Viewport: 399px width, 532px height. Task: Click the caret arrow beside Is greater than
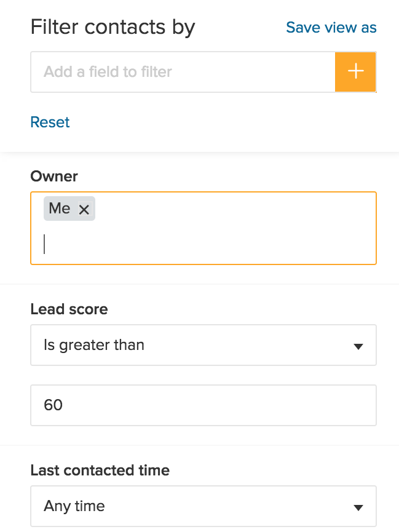[358, 346]
